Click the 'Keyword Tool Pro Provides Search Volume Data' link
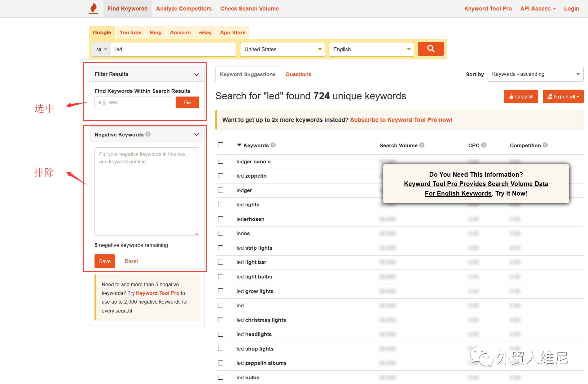The width and height of the screenshot is (588, 384). coord(476,184)
